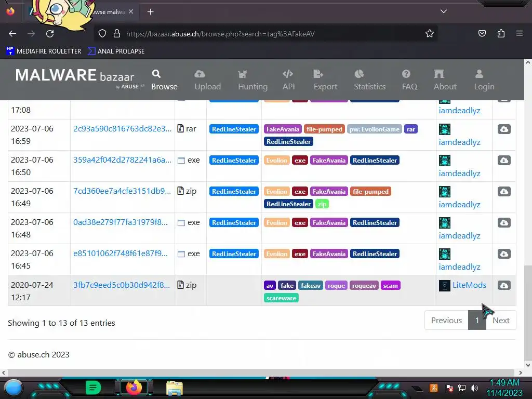This screenshot has width=532, height=399.
Task: Bookmark this page with the star icon
Action: pos(430,34)
